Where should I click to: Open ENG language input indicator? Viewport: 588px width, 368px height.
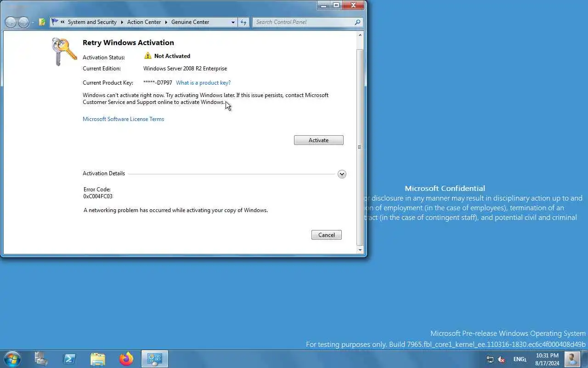(x=520, y=359)
